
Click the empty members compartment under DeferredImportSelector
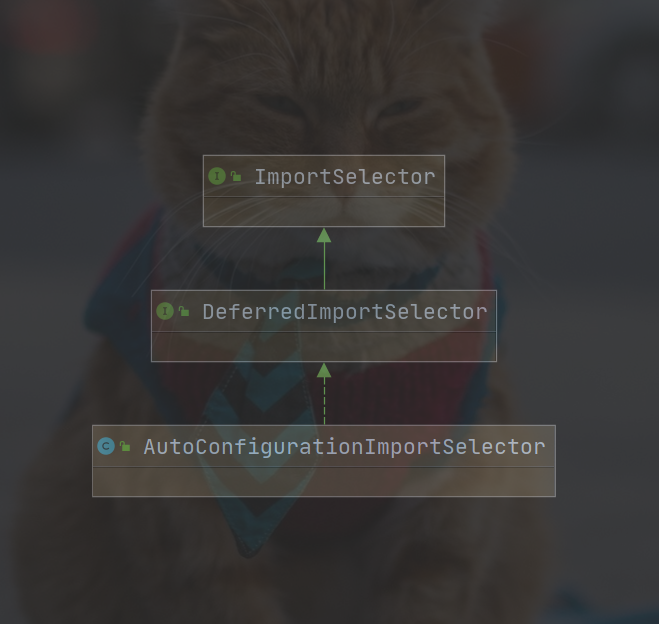pyautogui.click(x=324, y=347)
